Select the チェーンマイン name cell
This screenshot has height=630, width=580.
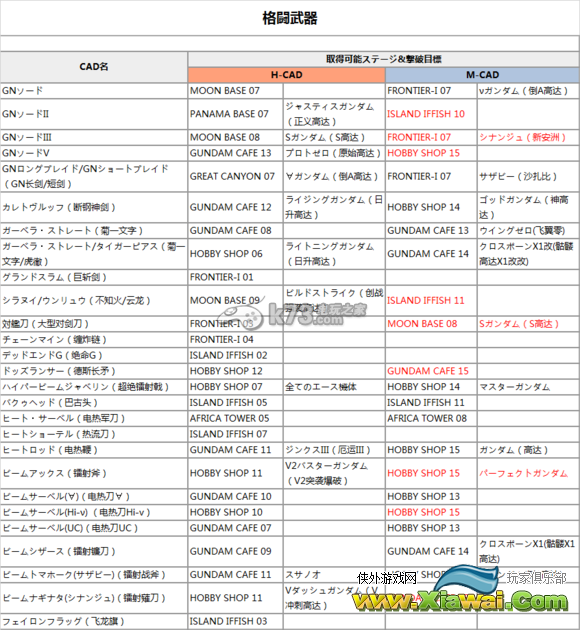coord(94,340)
